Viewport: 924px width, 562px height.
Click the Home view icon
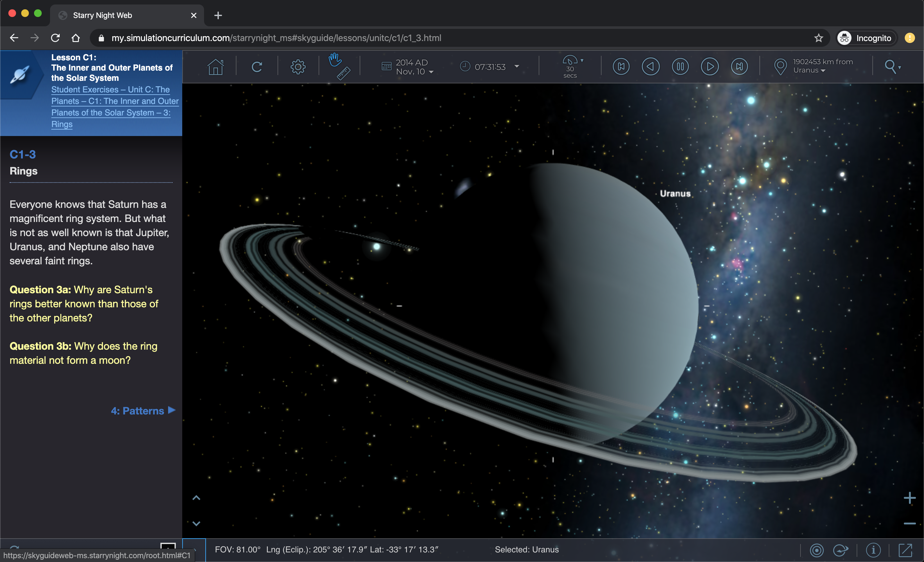[x=215, y=67]
